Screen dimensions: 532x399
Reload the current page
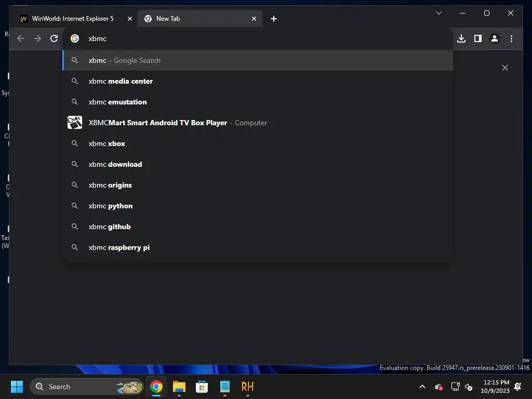(54, 38)
